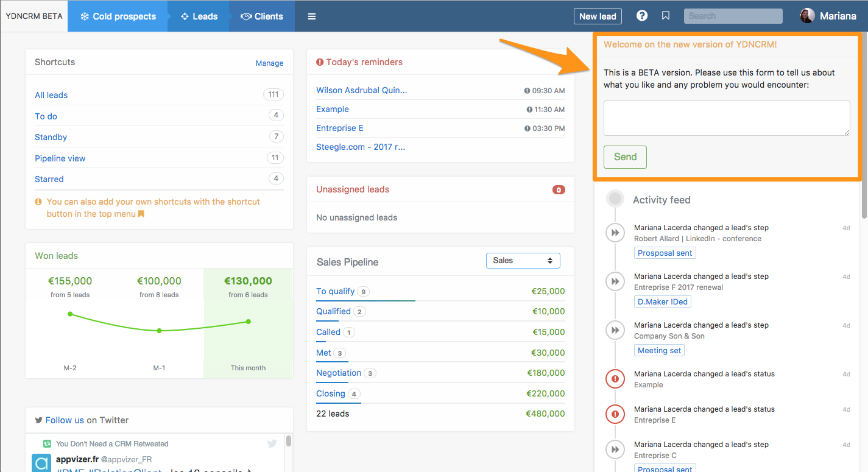Switch to the Cold prospects tab
The image size is (868, 472).
tap(118, 16)
